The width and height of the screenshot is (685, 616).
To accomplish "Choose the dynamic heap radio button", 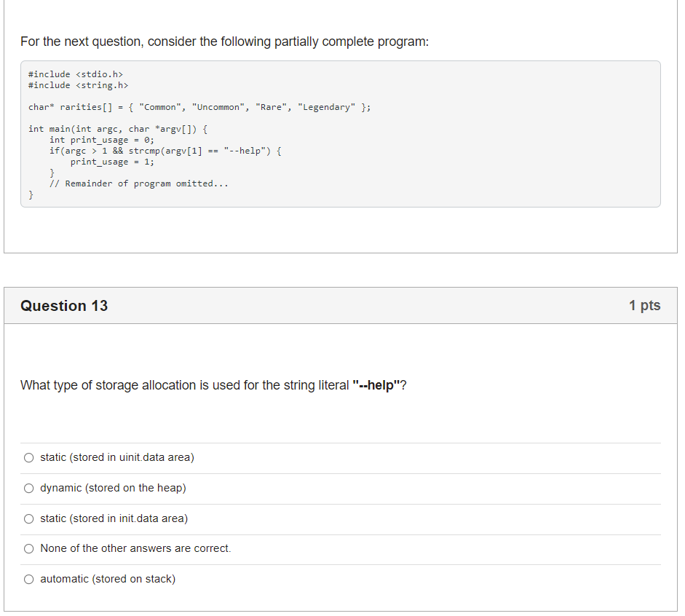I will pos(28,489).
